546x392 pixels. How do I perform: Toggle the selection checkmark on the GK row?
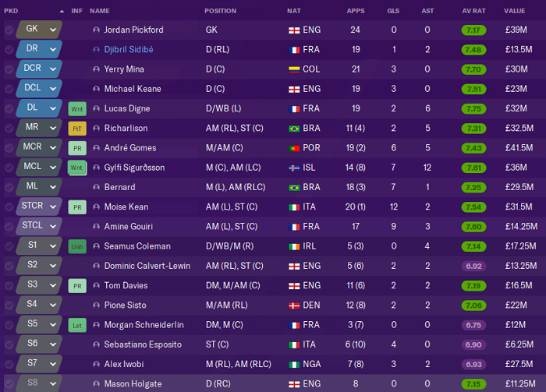point(9,30)
